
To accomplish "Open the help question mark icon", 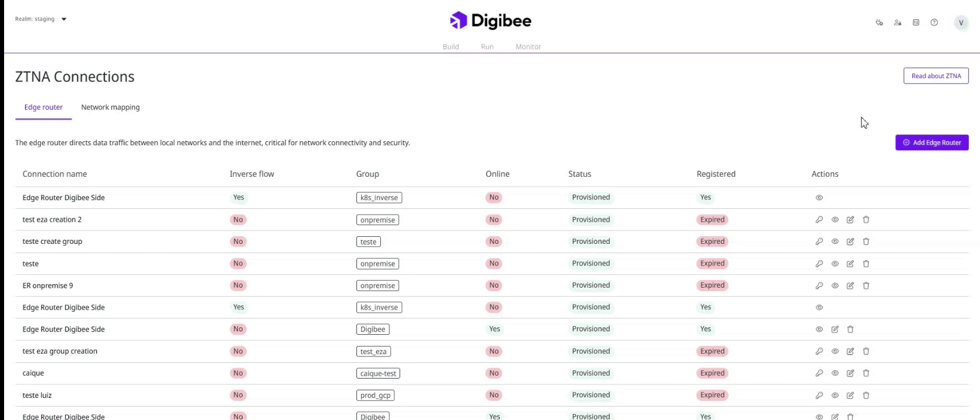I will (x=934, y=23).
